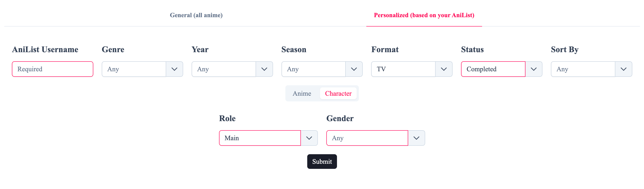The image size is (644, 189).
Task: Toggle between Anime and Character options
Action: 322,93
